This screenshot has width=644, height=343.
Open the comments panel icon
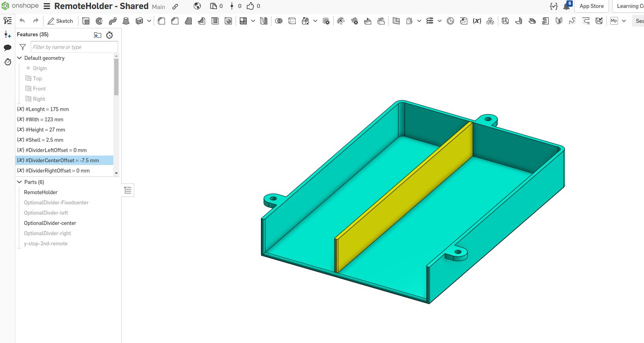coord(7,48)
